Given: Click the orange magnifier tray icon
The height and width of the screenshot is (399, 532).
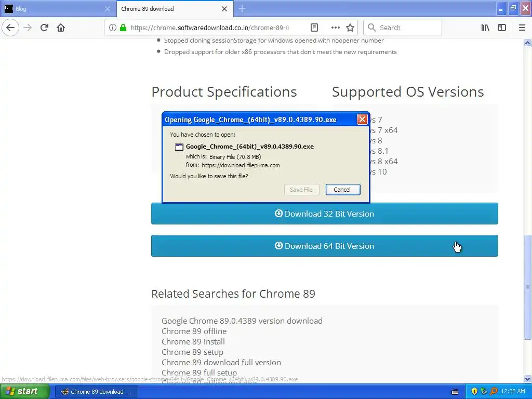Looking at the screenshot, I should click(494, 392).
